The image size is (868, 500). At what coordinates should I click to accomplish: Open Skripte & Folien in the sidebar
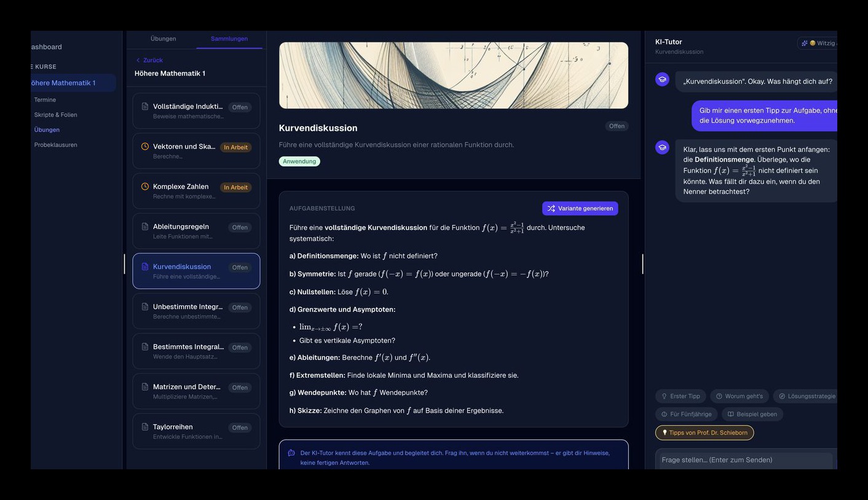[x=55, y=115]
